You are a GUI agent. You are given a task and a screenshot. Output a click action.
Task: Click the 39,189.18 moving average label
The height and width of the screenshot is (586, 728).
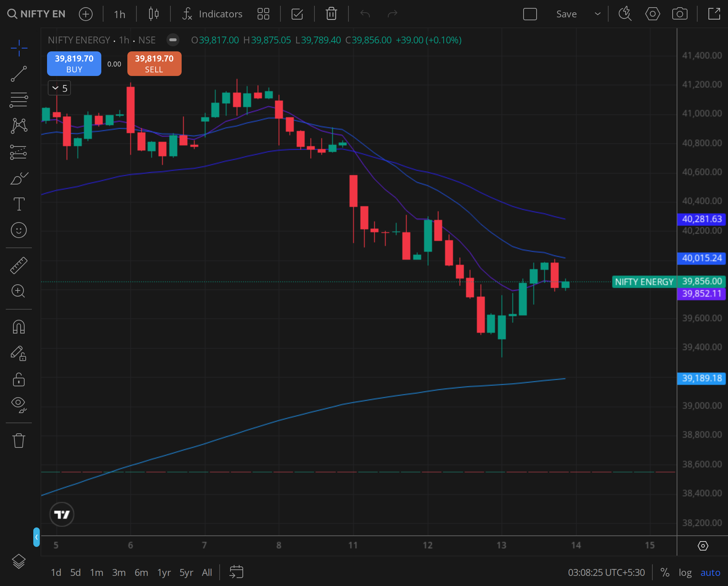tap(702, 378)
